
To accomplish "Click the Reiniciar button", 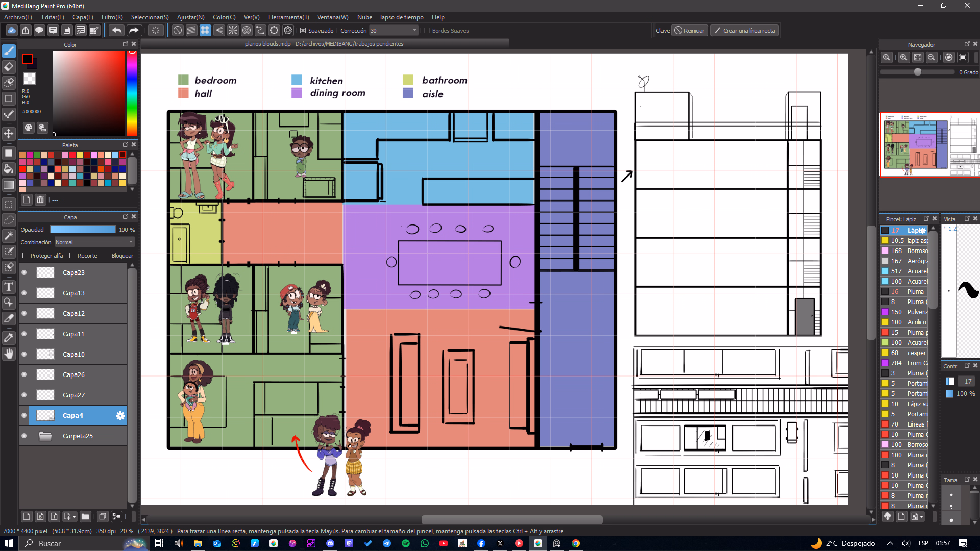I will pyautogui.click(x=689, y=31).
